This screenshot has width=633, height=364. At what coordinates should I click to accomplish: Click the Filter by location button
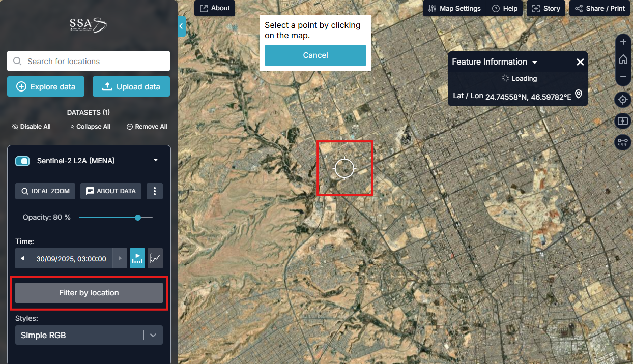tap(89, 293)
